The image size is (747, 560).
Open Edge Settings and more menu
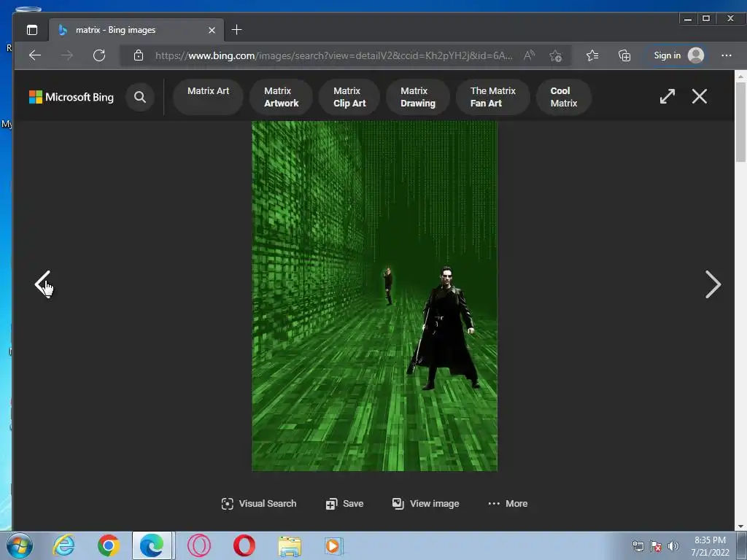pos(726,55)
